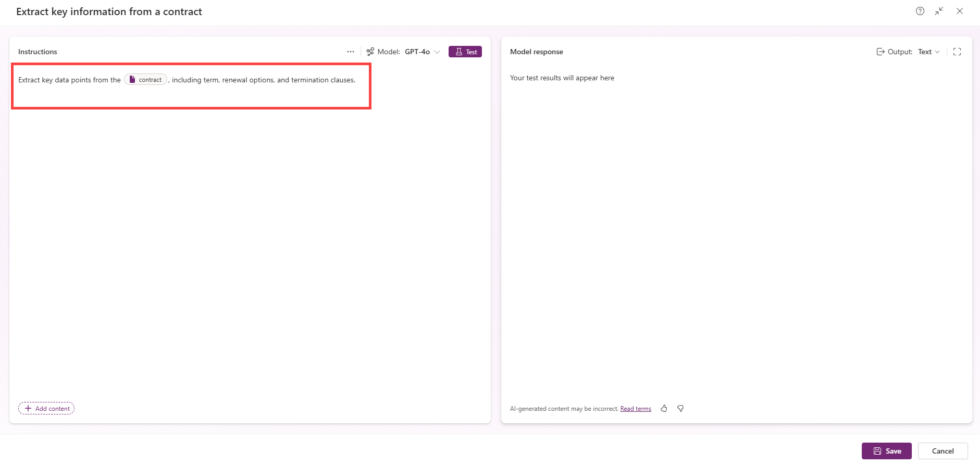Open the Read terms link

[636, 409]
